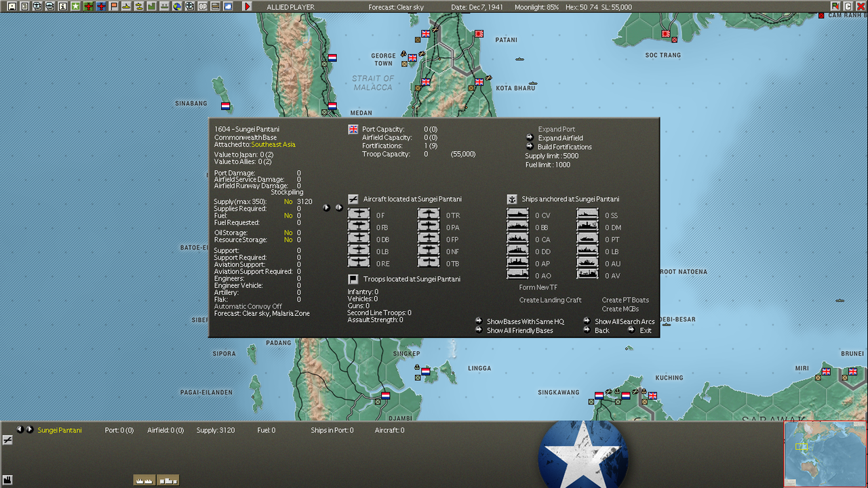Click the tan industry button in bottom bar
Screen dimensions: 868x488
[x=168, y=480]
